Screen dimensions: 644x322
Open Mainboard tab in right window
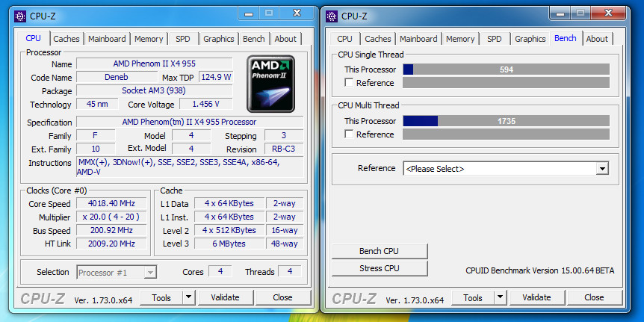pos(418,39)
